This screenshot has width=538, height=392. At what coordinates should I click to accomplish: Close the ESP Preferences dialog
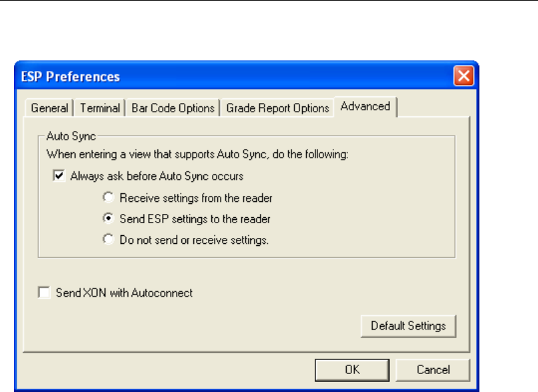coord(464,76)
